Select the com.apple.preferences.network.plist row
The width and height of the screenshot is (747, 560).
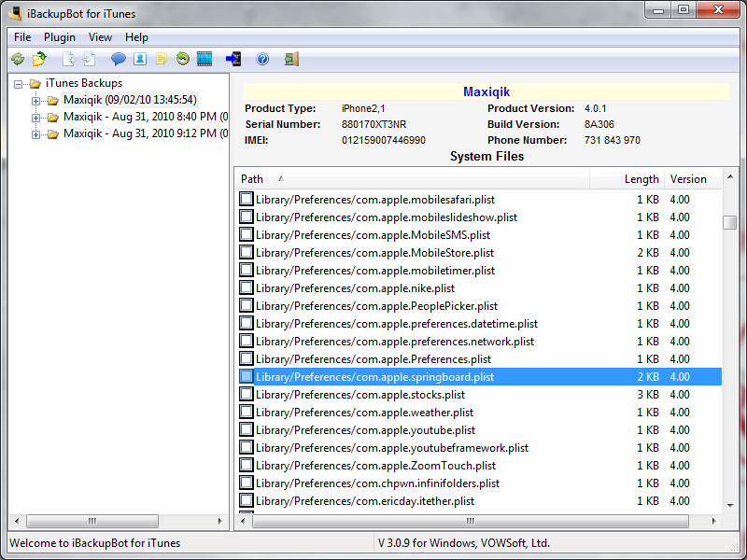pyautogui.click(x=479, y=341)
